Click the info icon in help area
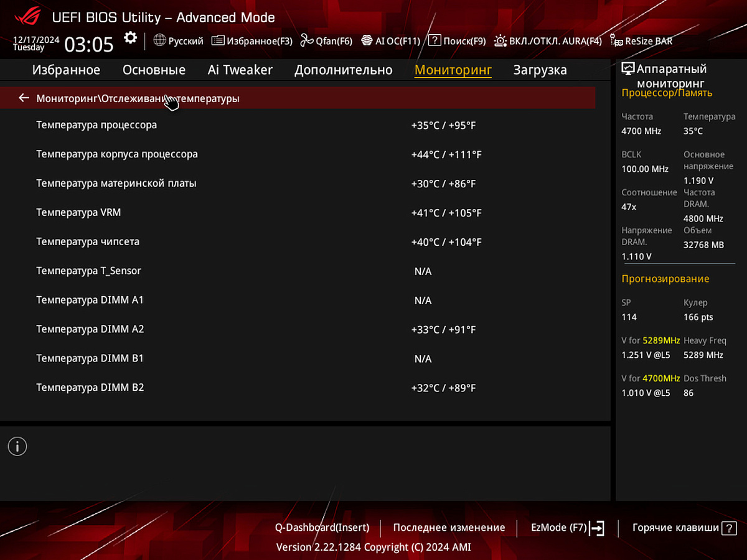Screen dimensions: 747x560 point(17,446)
